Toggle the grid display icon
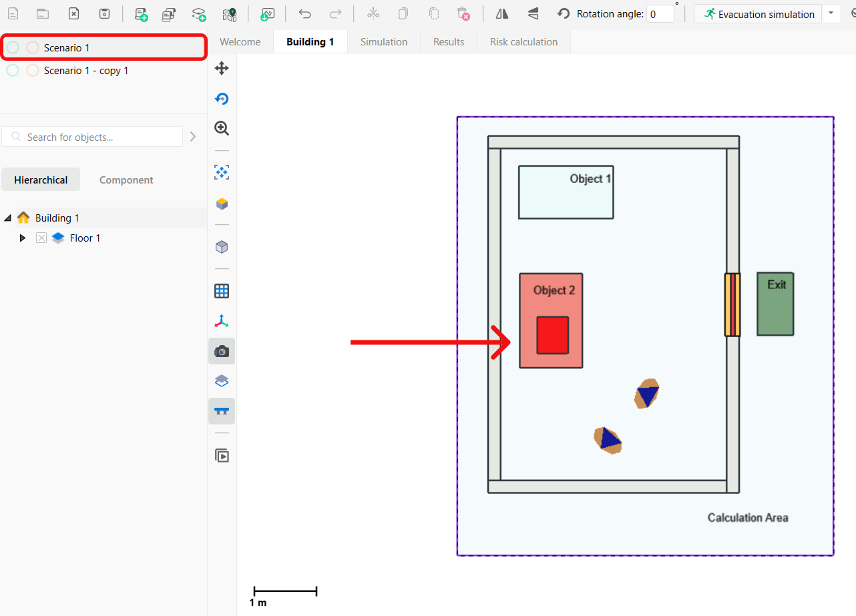 click(x=222, y=291)
